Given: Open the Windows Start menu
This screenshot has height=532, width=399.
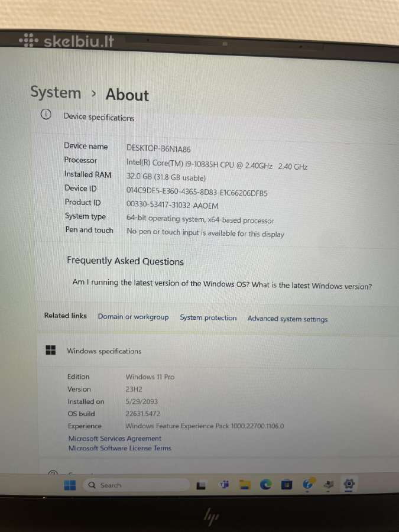Looking at the screenshot, I should [70, 485].
